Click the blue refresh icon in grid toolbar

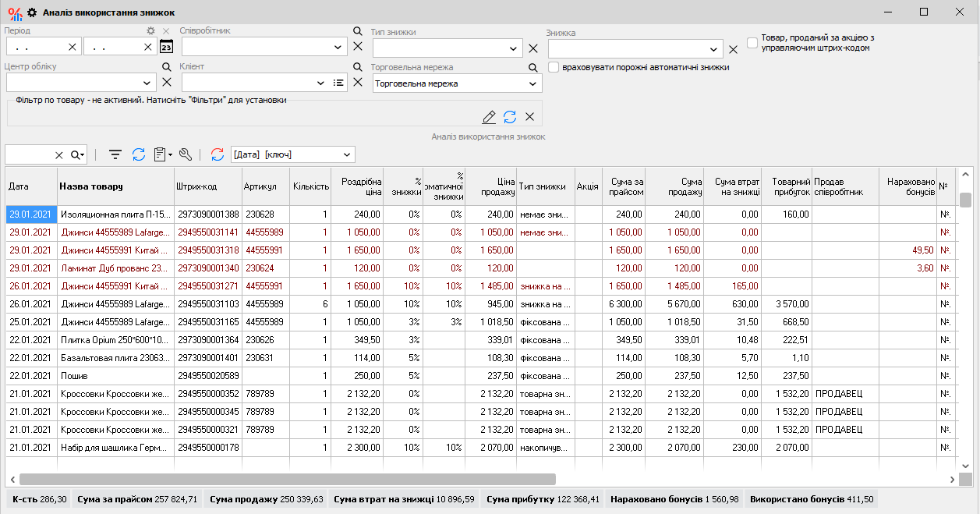pos(139,154)
